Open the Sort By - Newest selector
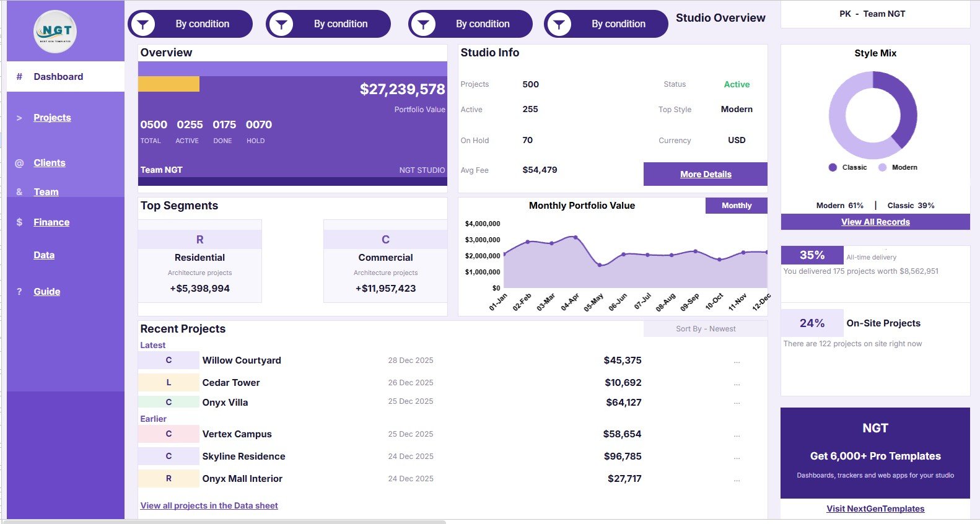980x524 pixels. (x=706, y=329)
